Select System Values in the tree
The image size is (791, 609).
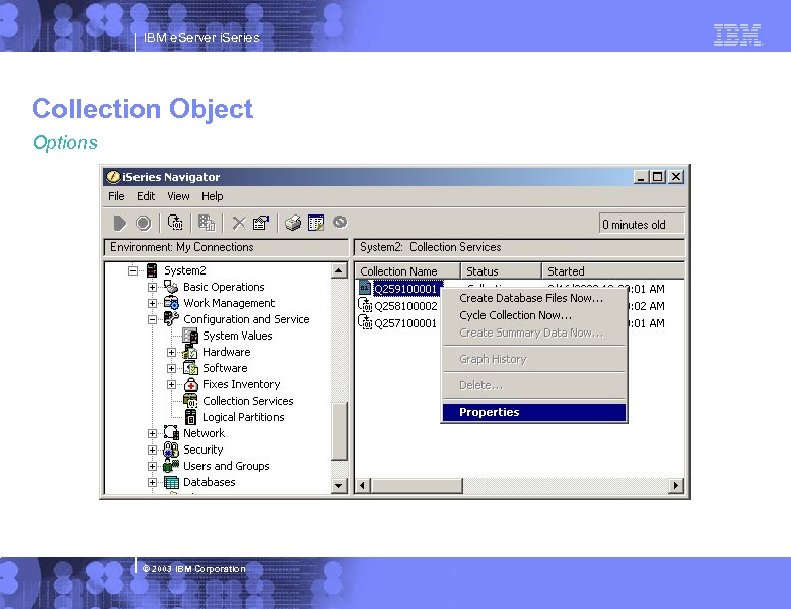(238, 336)
